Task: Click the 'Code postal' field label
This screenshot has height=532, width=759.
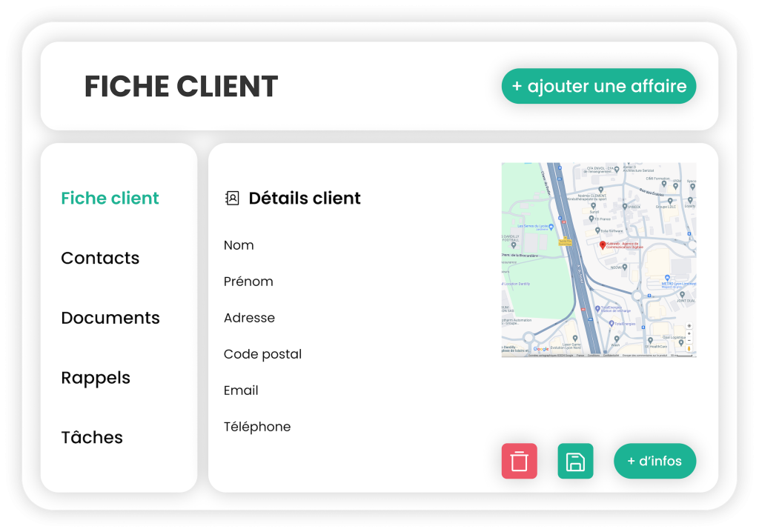Action: pyautogui.click(x=262, y=354)
